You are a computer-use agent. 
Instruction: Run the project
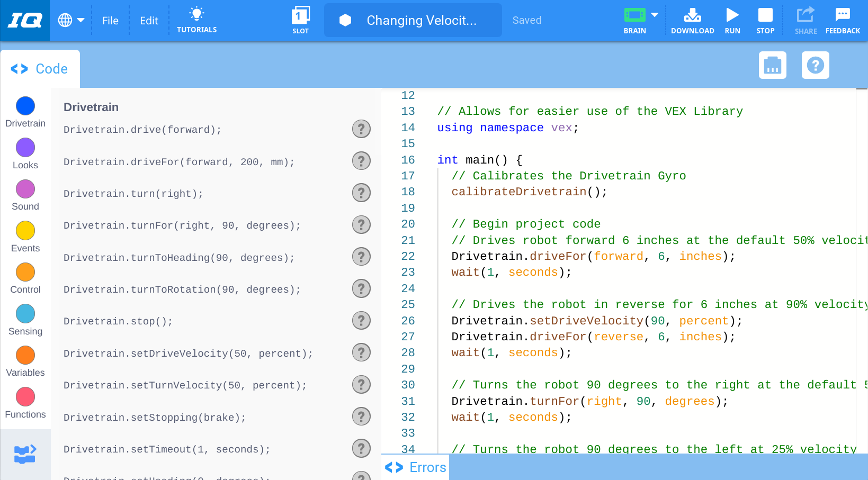click(x=732, y=20)
